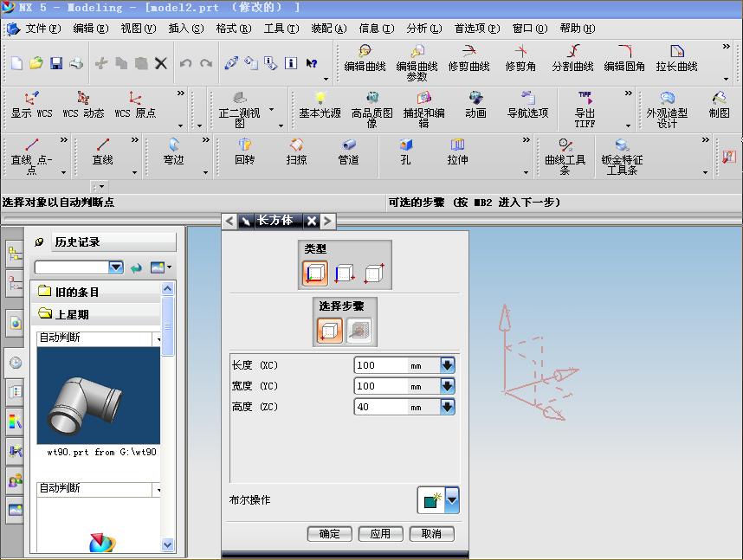Open the 高品质图像 tool

(372, 109)
